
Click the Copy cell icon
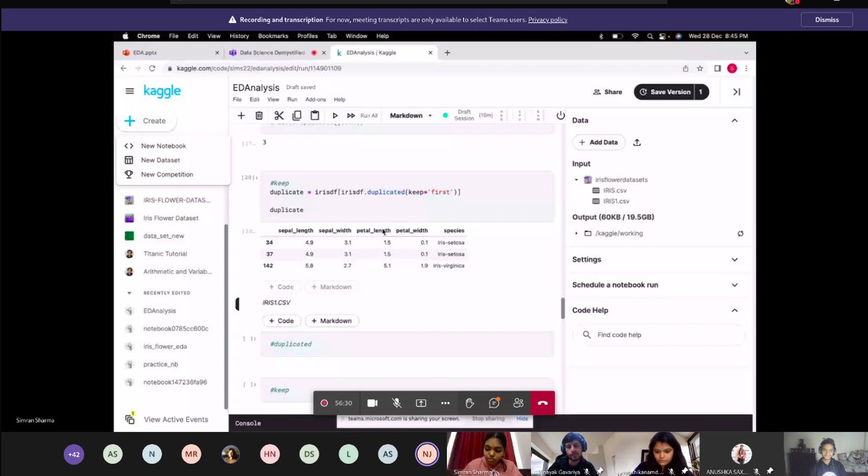click(297, 115)
